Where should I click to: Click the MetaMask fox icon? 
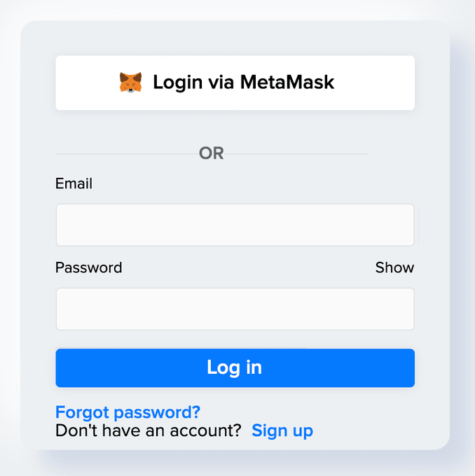click(x=130, y=83)
